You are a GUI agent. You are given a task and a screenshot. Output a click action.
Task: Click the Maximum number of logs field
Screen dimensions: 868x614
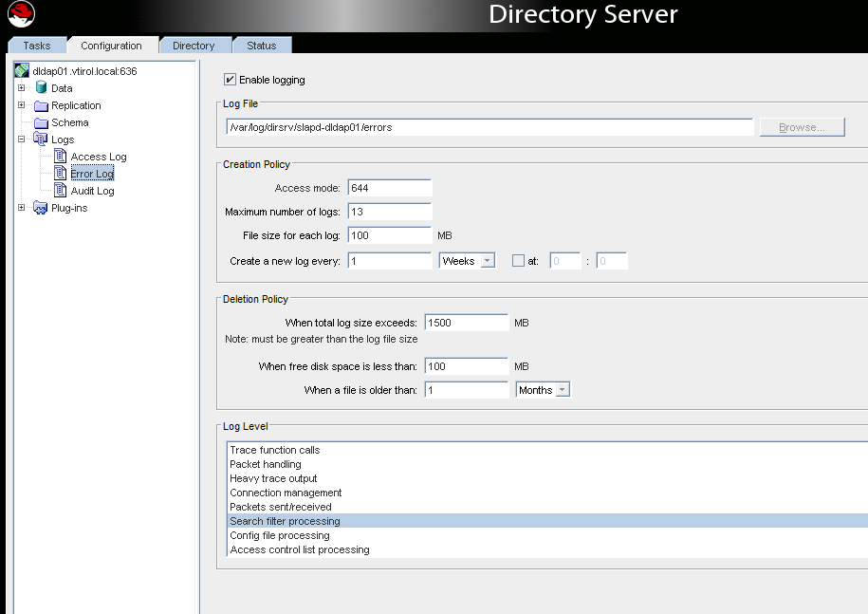click(x=390, y=212)
